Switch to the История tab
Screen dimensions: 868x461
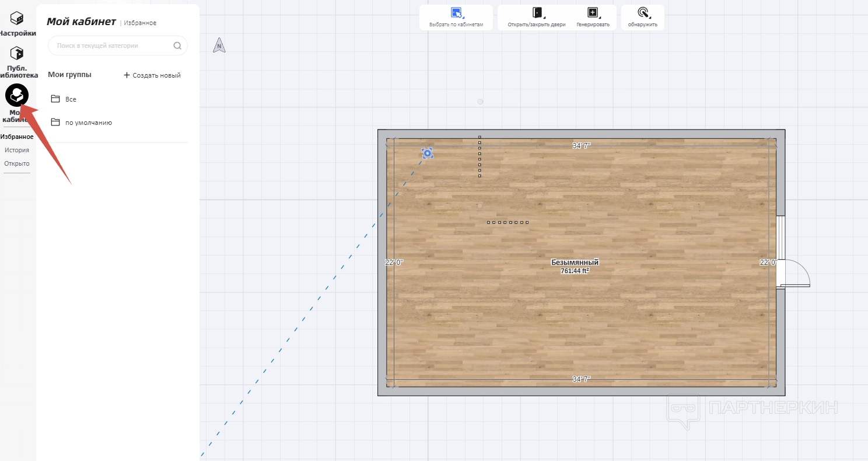(17, 150)
